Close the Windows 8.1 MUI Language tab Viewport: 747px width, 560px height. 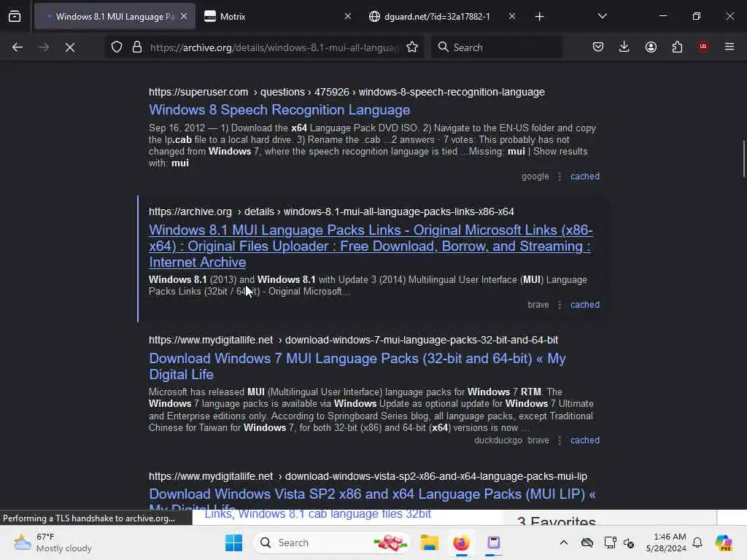click(x=184, y=17)
